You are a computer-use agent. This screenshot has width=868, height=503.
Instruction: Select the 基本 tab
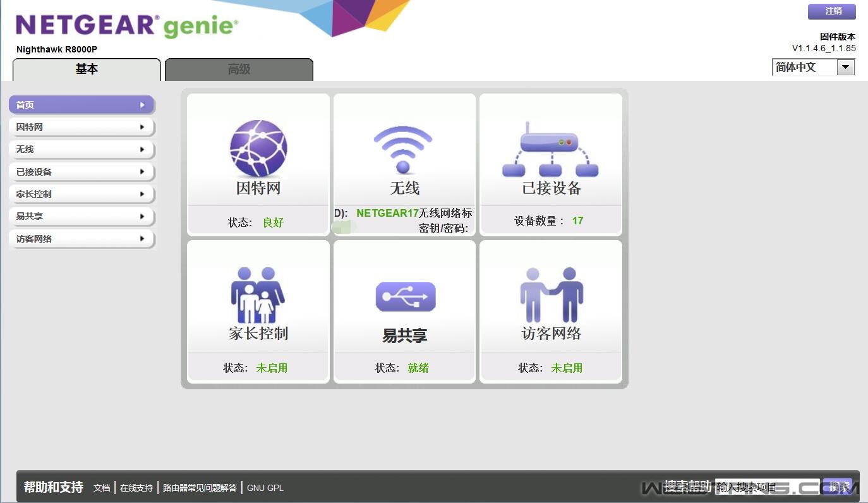[x=87, y=70]
